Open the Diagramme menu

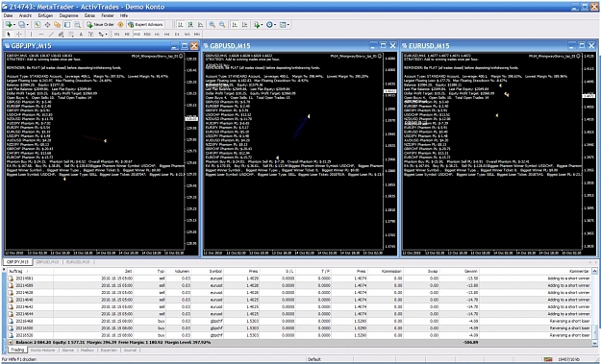pyautogui.click(x=68, y=15)
